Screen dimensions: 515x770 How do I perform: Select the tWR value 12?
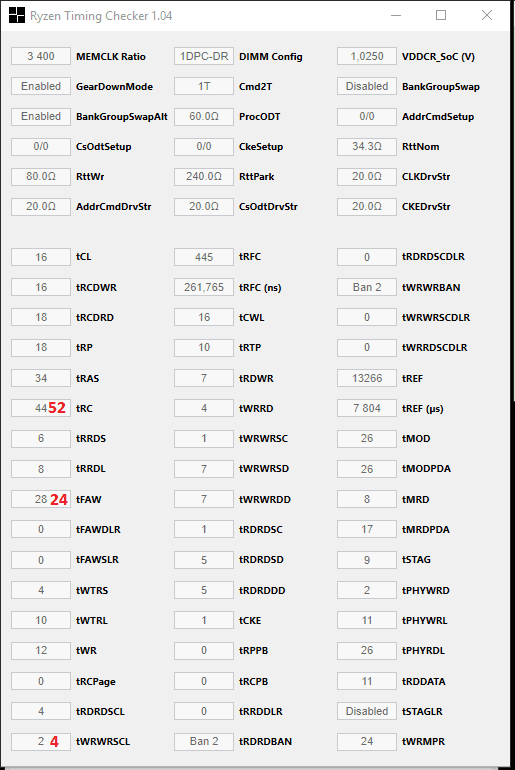coord(41,650)
